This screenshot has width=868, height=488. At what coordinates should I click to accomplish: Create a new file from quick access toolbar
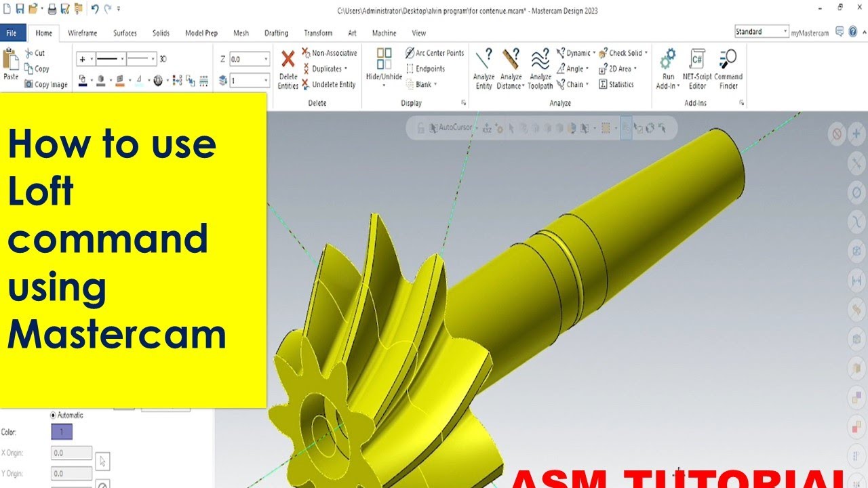7,9
